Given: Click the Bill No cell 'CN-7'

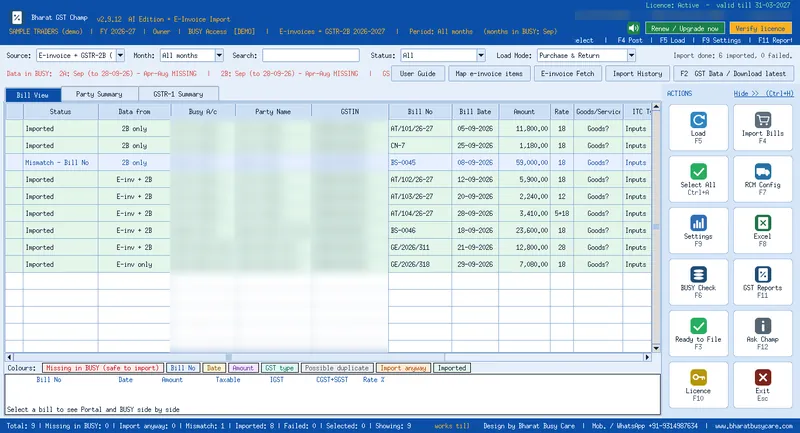Looking at the screenshot, I should pyautogui.click(x=420, y=145).
